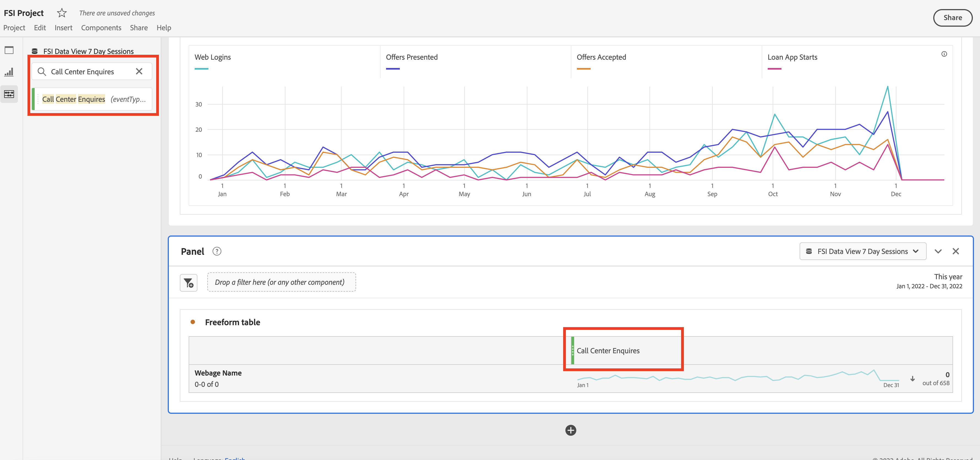980x460 pixels.
Task: Click the Panel title text
Action: click(192, 251)
